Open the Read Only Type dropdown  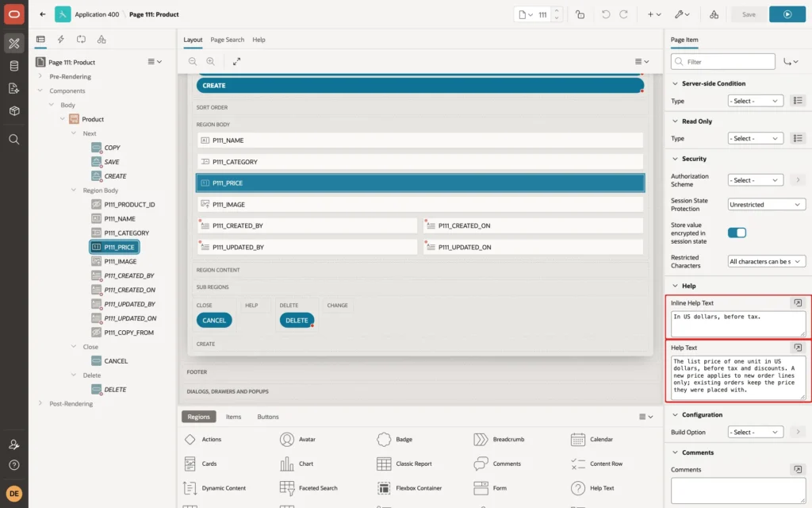pos(755,138)
